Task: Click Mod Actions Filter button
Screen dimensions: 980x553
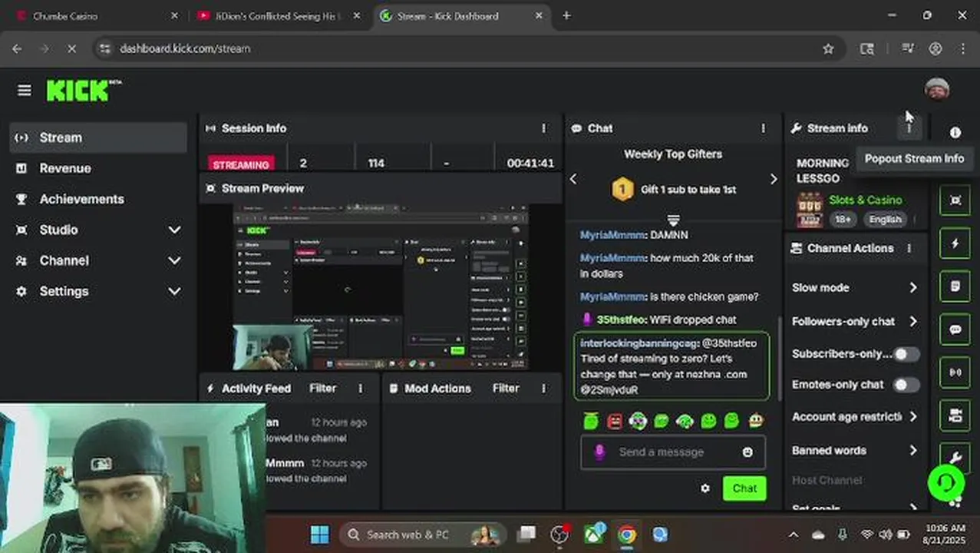Action: tap(506, 389)
